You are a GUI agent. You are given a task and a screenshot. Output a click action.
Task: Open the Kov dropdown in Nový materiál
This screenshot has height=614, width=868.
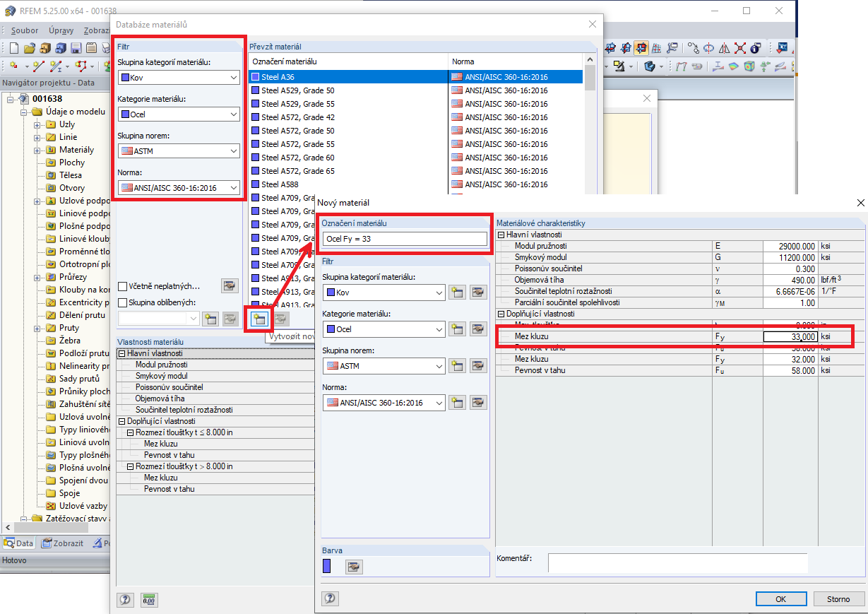pyautogui.click(x=384, y=292)
